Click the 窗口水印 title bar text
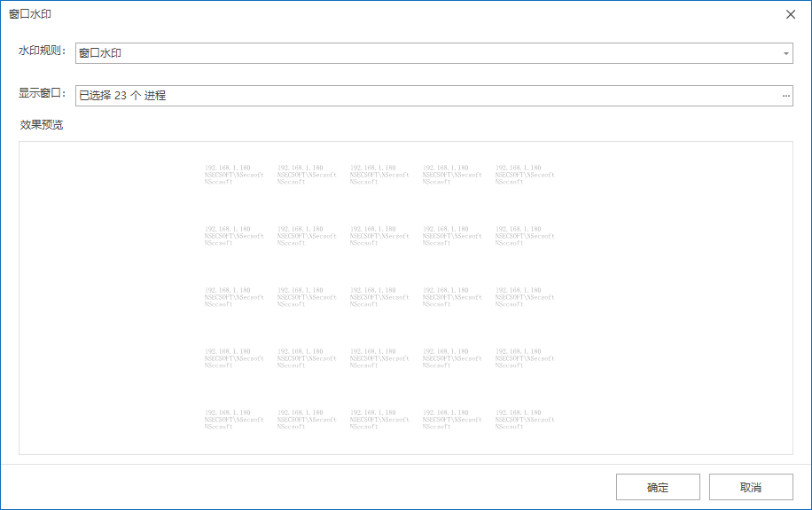The height and width of the screenshot is (510, 812). 30,14
